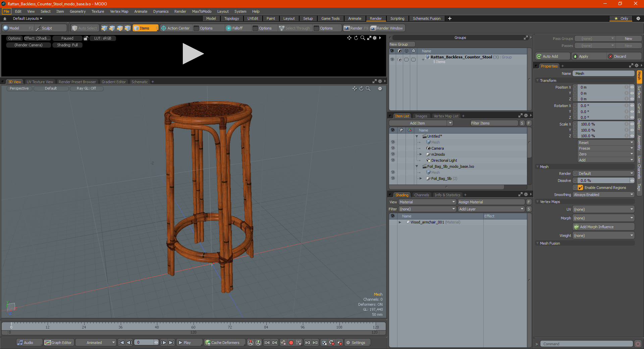
Task: Go to the last frame
Action: [171, 343]
